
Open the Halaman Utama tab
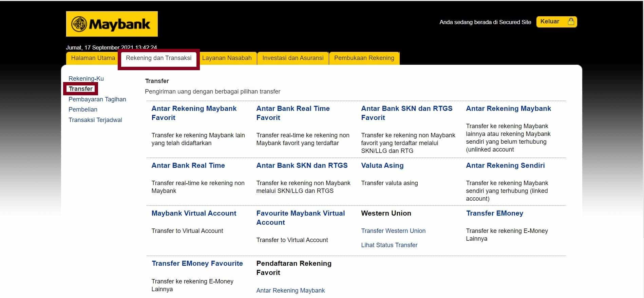coord(93,58)
